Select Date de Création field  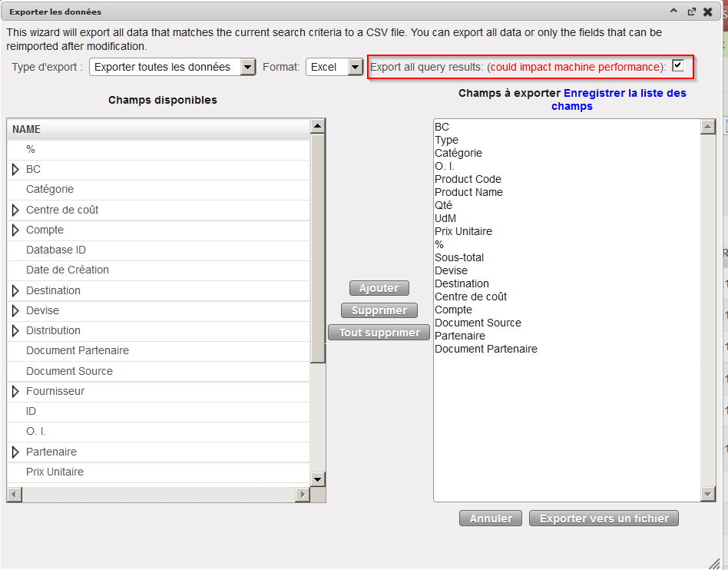158,270
